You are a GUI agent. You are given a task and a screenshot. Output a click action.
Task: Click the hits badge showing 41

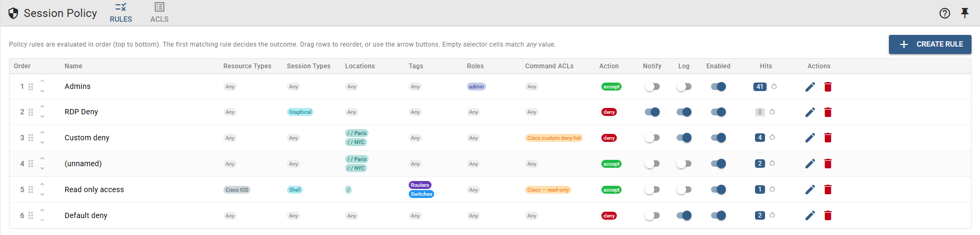(760, 86)
